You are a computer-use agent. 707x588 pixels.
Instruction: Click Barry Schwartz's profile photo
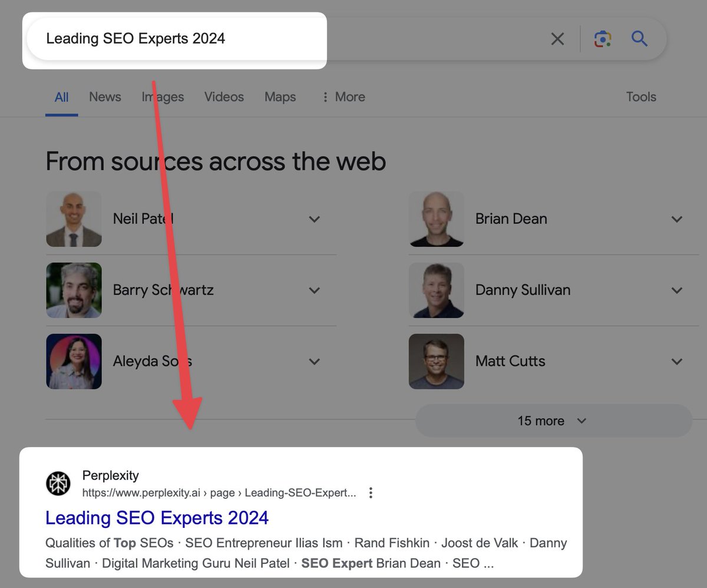click(74, 290)
